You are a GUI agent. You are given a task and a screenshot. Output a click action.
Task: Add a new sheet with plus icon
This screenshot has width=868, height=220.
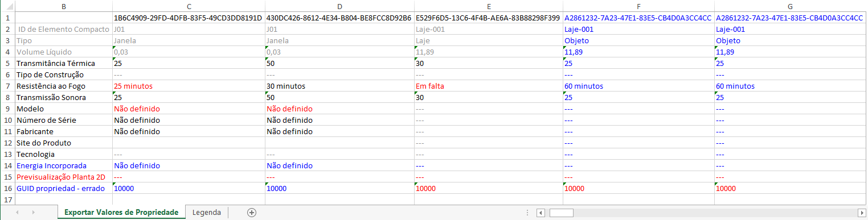[252, 213]
